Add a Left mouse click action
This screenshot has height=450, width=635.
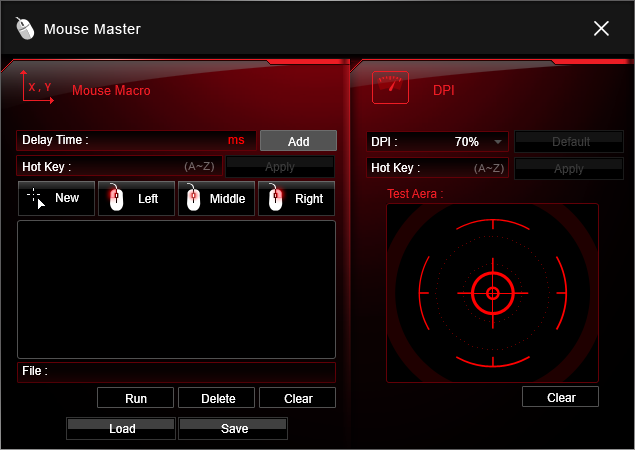coord(136,198)
